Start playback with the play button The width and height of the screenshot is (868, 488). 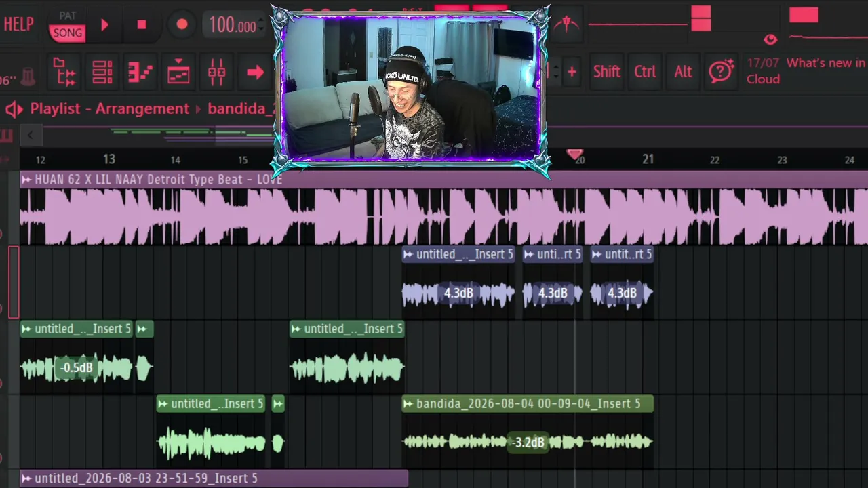pyautogui.click(x=104, y=25)
